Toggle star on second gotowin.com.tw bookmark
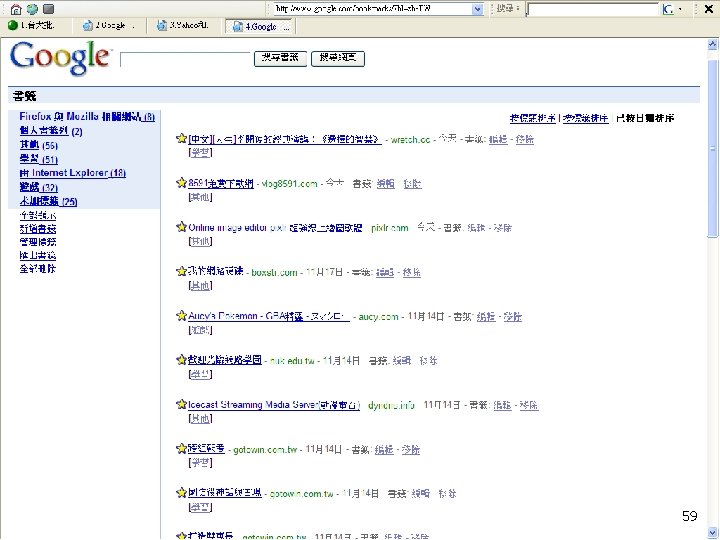The height and width of the screenshot is (540, 720). [181, 493]
